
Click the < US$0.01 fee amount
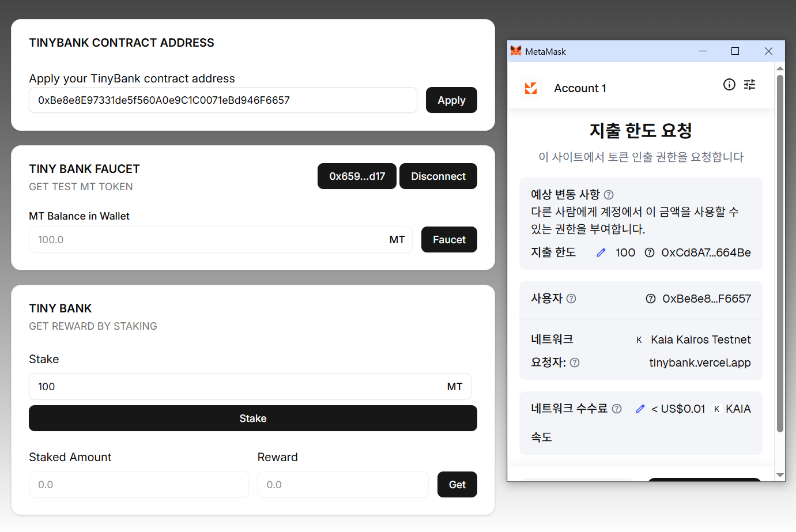pyautogui.click(x=678, y=409)
